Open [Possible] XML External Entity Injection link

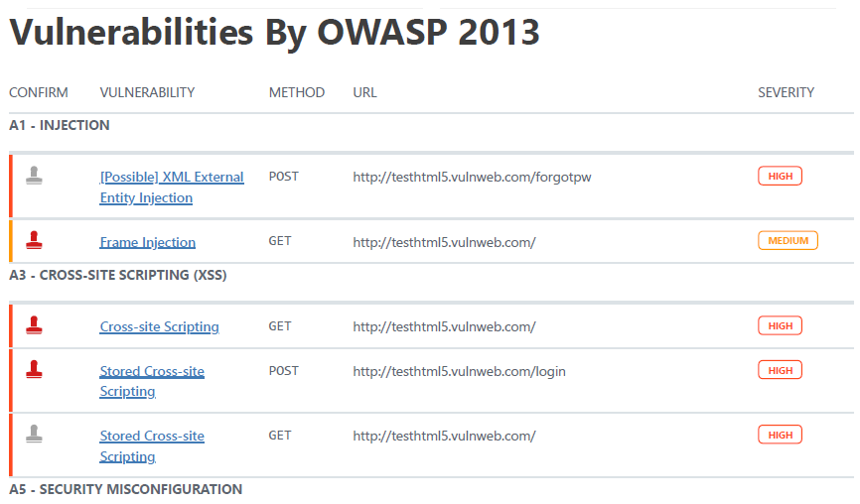pyautogui.click(x=172, y=188)
